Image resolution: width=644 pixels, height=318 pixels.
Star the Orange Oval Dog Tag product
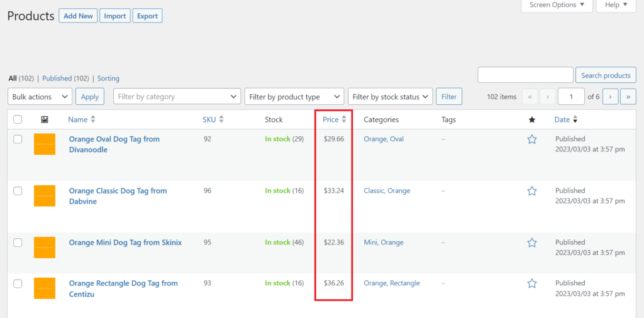(532, 140)
